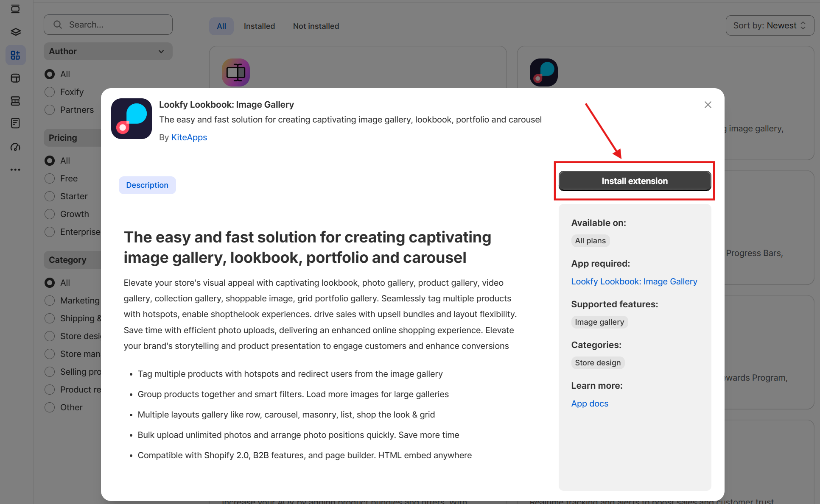
Task: Select the All pricing radio button
Action: tap(50, 161)
